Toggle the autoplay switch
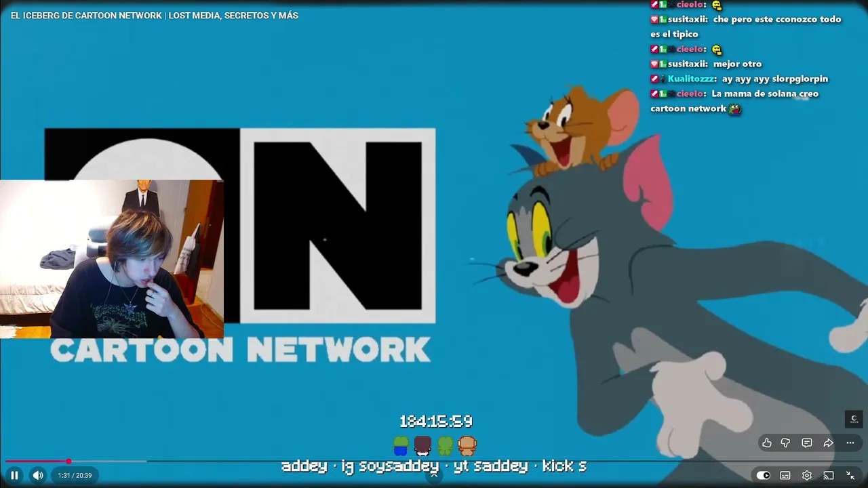The width and height of the screenshot is (868, 488). tap(764, 475)
